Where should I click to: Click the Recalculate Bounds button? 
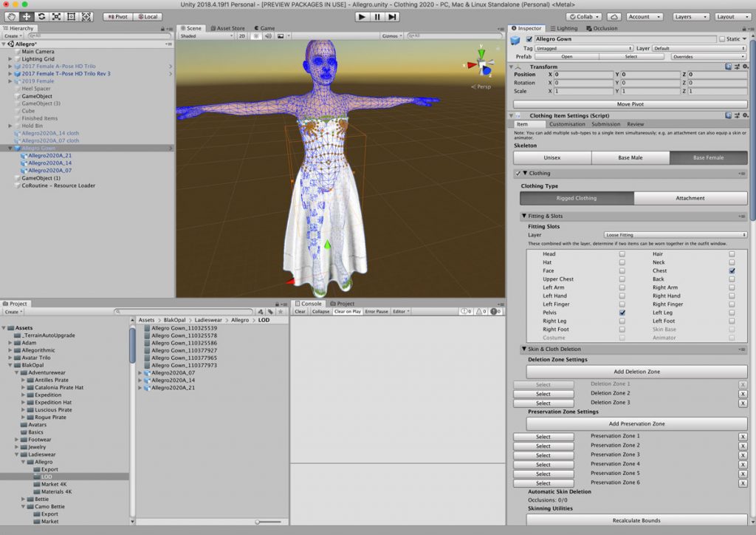tap(636, 520)
